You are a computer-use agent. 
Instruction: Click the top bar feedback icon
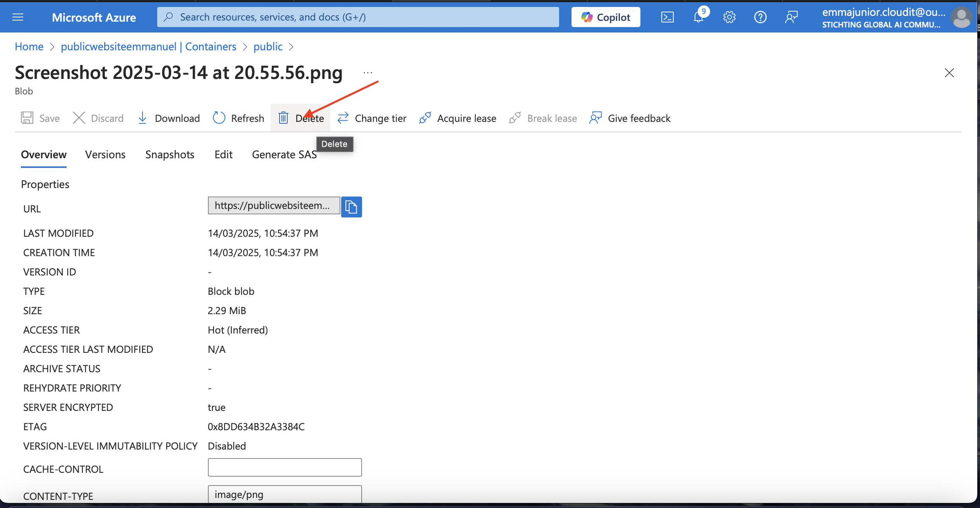[791, 17]
